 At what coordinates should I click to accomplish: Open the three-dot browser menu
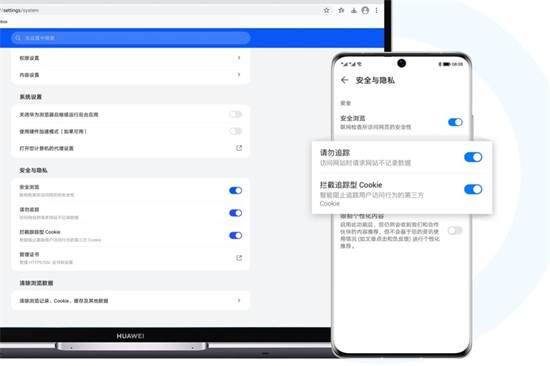(376, 10)
